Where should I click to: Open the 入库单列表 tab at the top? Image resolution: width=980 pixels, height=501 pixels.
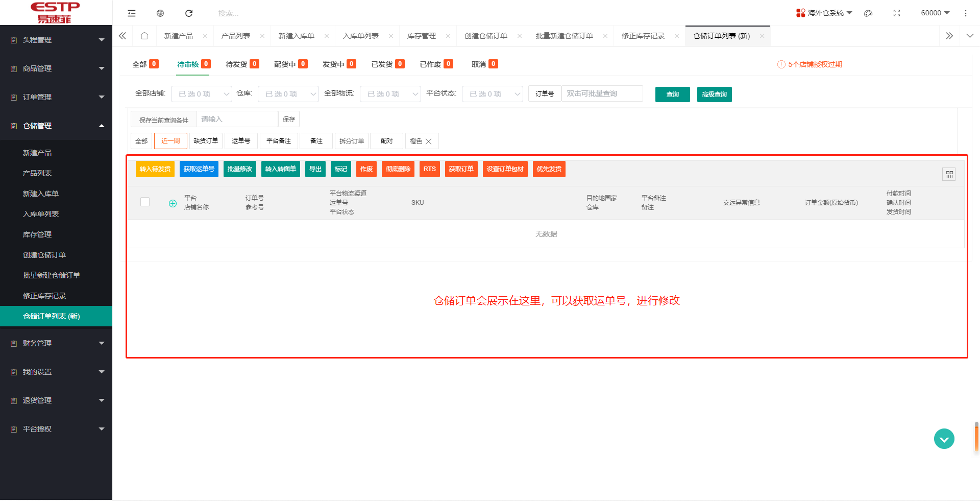[x=360, y=36]
